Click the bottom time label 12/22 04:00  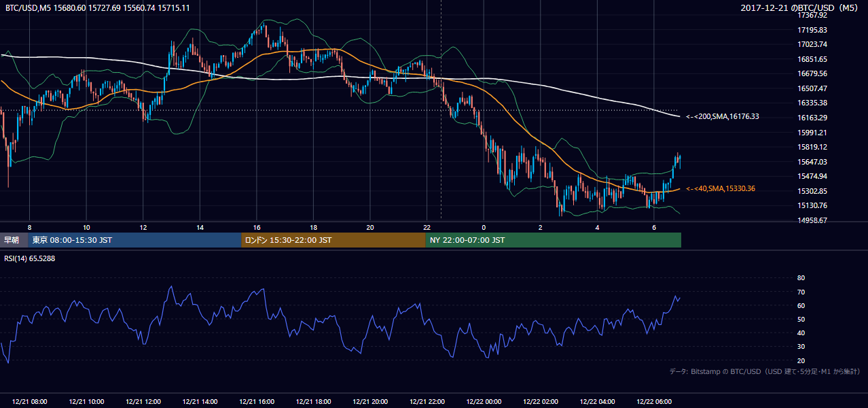point(597,402)
